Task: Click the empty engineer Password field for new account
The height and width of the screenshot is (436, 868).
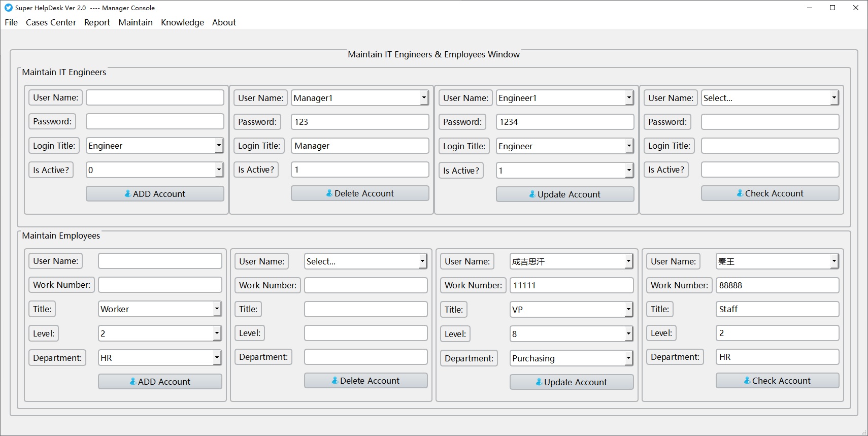Action: pyautogui.click(x=155, y=121)
